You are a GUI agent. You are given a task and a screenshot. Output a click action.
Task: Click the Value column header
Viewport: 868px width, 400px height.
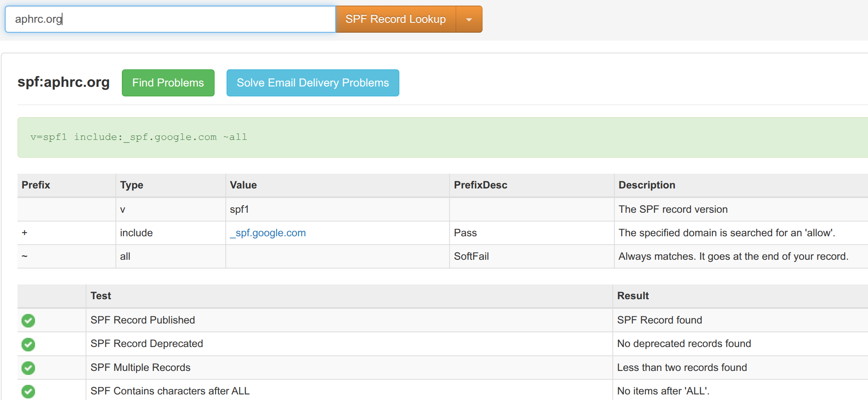(x=243, y=185)
